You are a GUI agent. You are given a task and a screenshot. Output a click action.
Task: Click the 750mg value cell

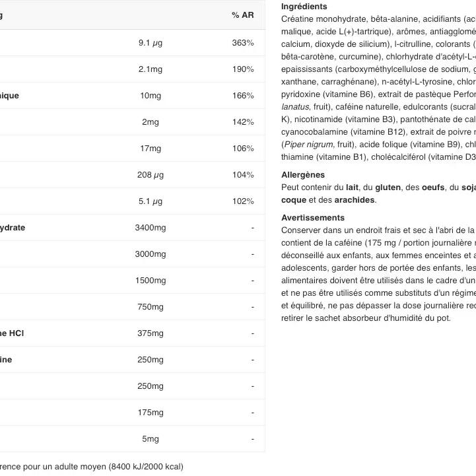pyautogui.click(x=151, y=307)
